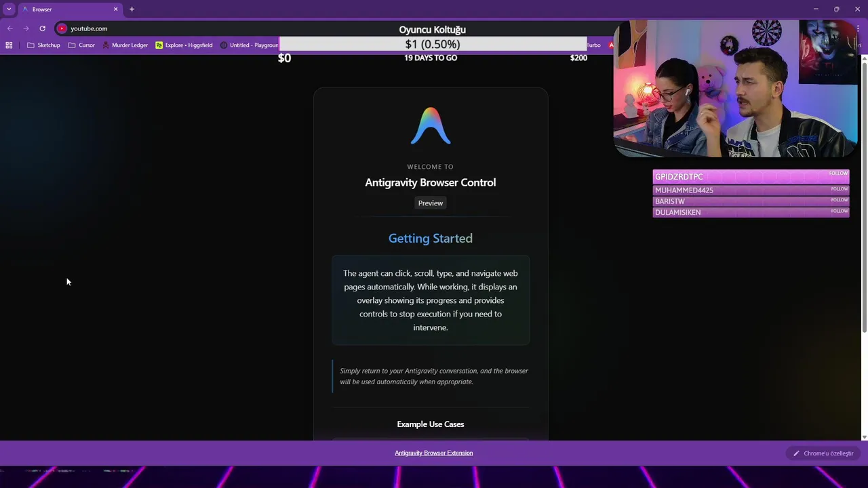Click the 19 DAYS TO GO text
Screen dimensions: 868x488
431,58
